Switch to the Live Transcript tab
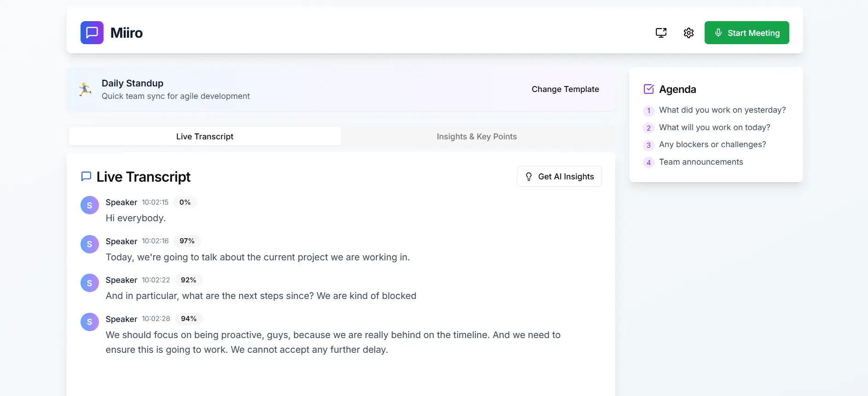The width and height of the screenshot is (868, 396). click(205, 137)
